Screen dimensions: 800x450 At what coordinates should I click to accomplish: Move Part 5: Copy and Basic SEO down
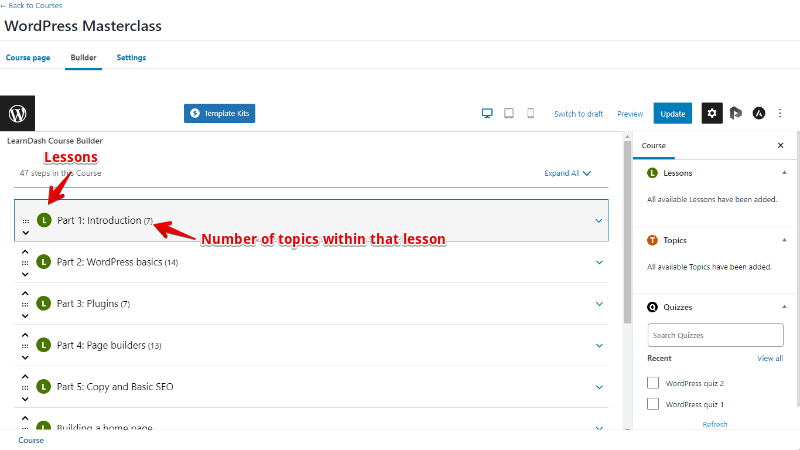click(x=25, y=399)
